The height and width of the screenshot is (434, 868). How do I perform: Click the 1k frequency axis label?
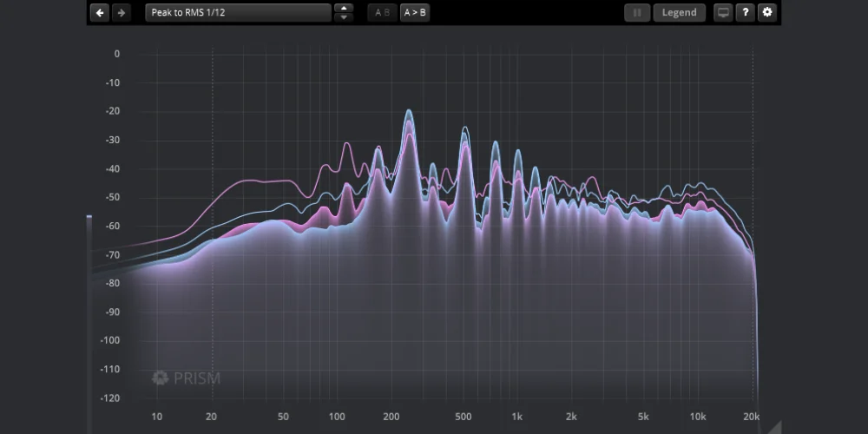coord(517,417)
